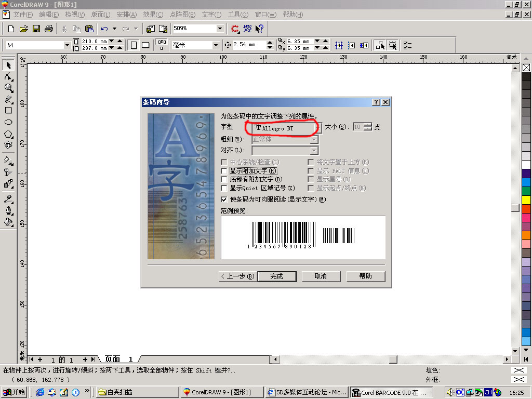Click the Open file folder icon

click(23, 29)
